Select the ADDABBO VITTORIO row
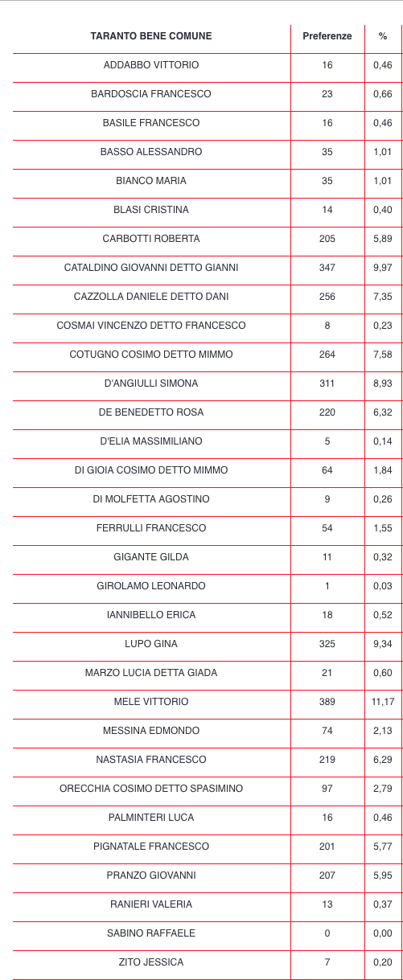403x980 pixels. (x=208, y=65)
